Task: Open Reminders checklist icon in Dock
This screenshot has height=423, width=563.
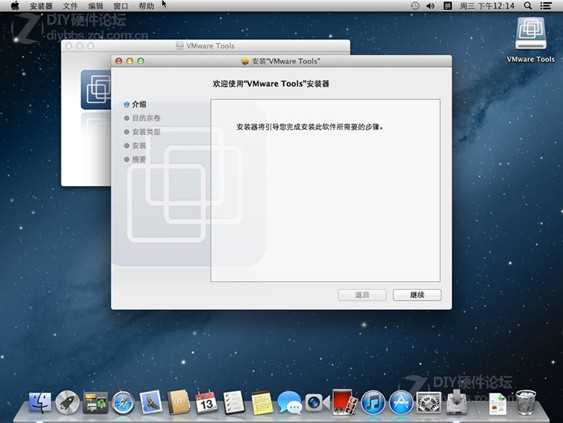Action: point(234,403)
